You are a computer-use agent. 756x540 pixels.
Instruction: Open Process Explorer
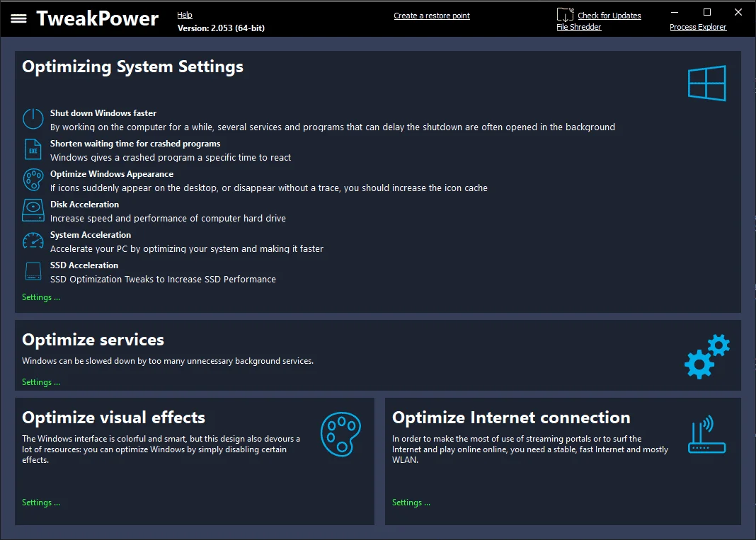click(698, 27)
